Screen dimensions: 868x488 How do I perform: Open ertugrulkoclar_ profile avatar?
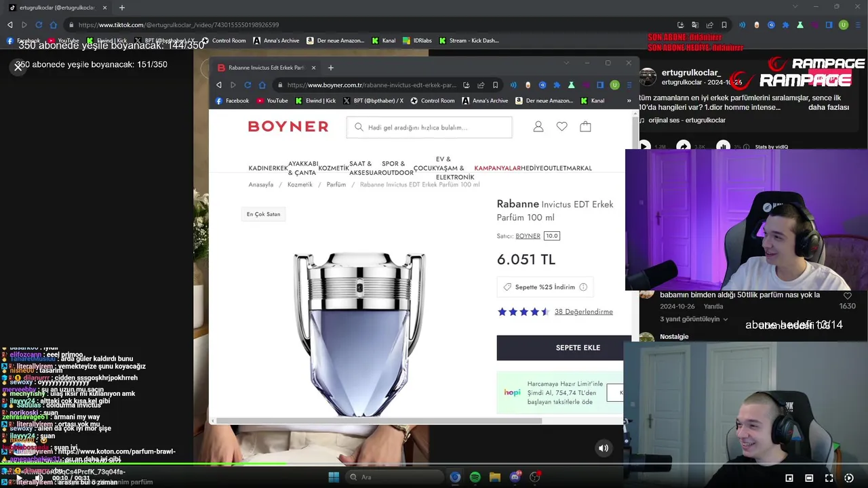[648, 77]
